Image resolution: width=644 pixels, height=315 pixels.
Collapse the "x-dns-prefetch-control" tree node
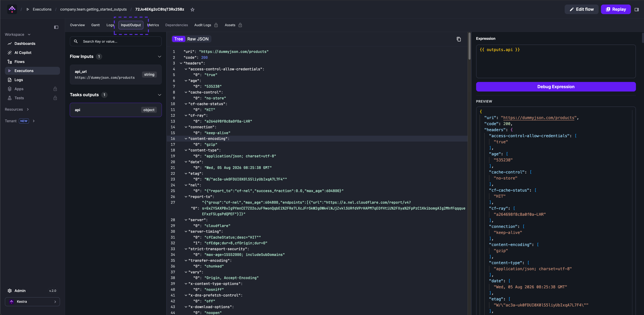[x=186, y=295]
